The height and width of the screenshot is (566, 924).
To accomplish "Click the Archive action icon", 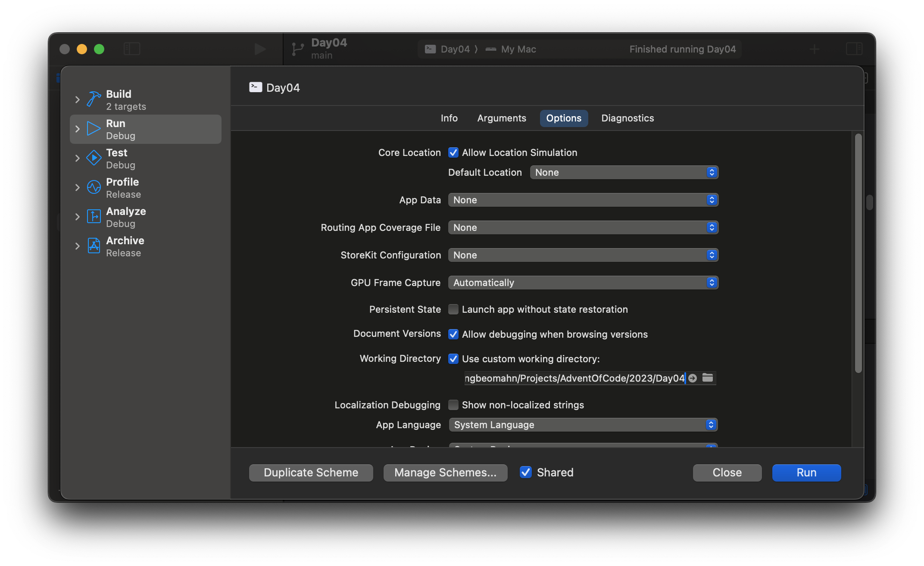I will pos(94,246).
